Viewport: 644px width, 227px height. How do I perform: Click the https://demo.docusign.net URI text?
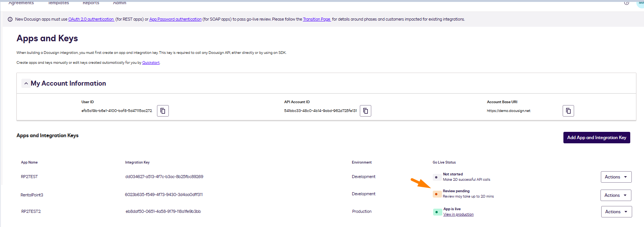click(508, 111)
